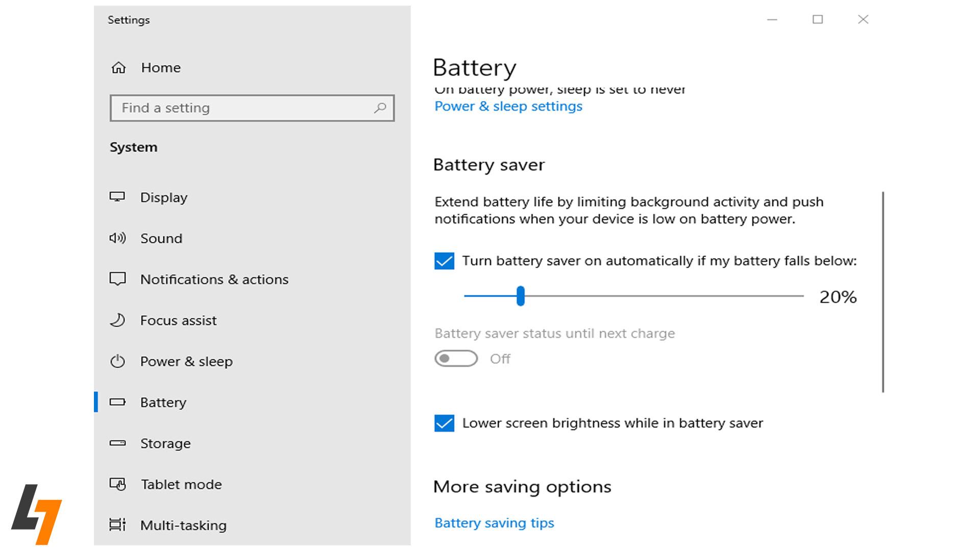Click the Battery saving tips link
The width and height of the screenshot is (980, 551).
493,522
